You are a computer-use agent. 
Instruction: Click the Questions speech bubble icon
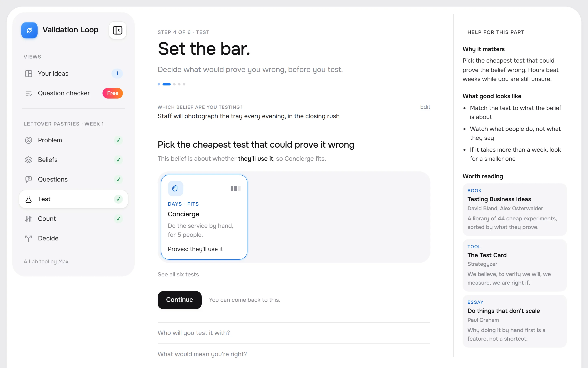pos(29,179)
